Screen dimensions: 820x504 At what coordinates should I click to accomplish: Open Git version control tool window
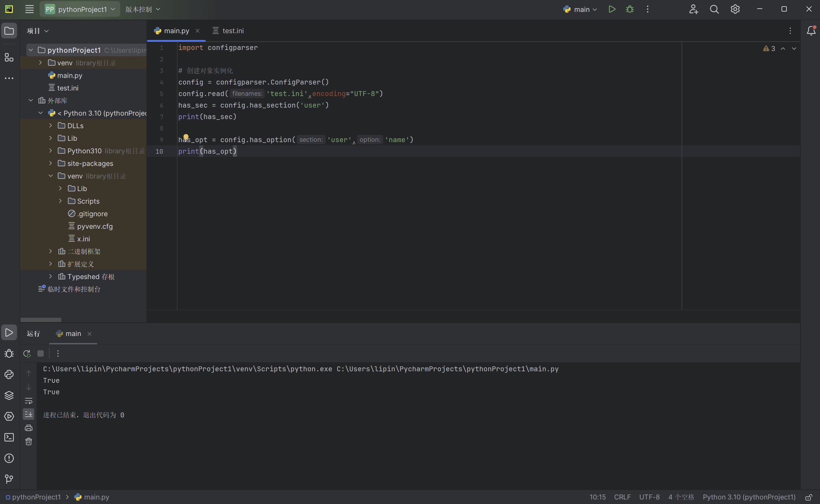(9, 479)
